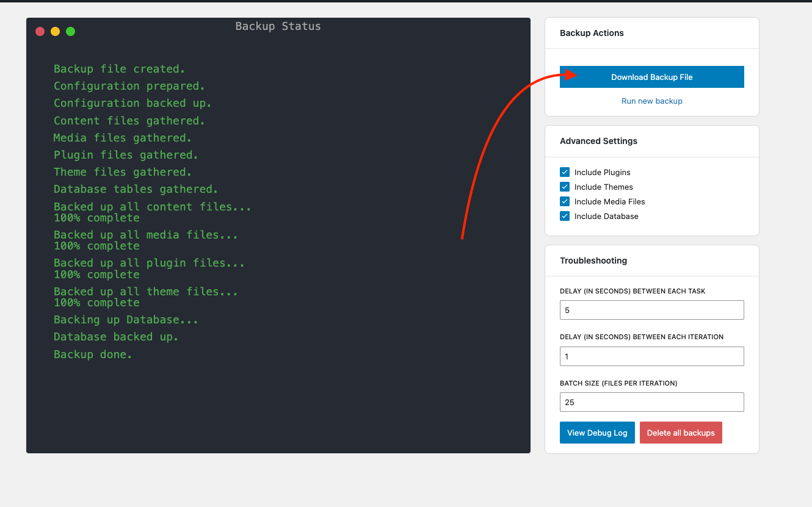Uncheck the Include Plugins checkbox
The image size is (812, 507).
(565, 172)
